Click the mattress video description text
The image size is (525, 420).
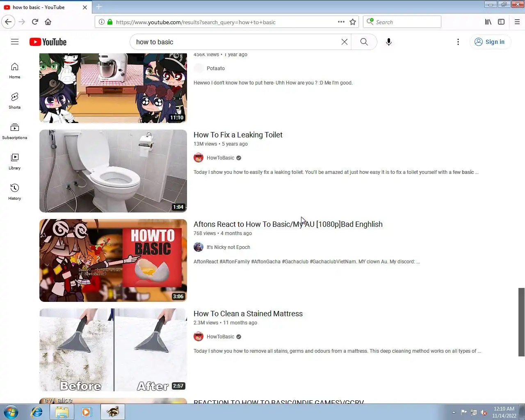(337, 351)
